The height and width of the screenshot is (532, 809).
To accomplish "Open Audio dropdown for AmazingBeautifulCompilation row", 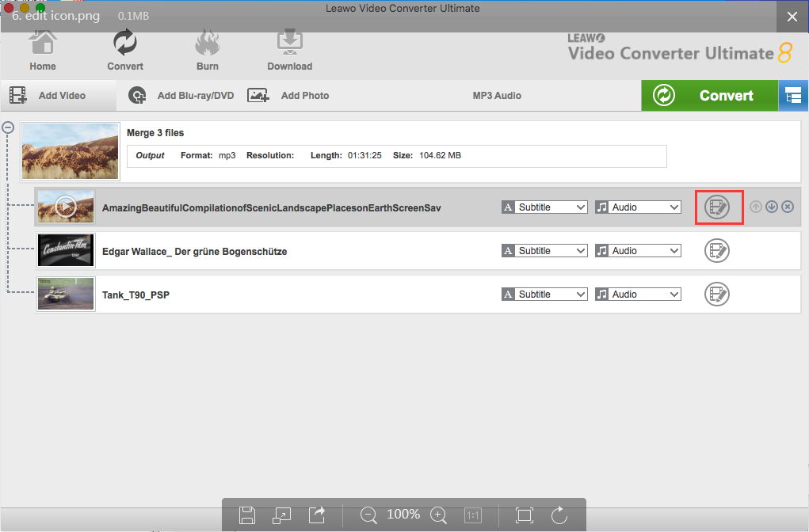I will tap(638, 207).
